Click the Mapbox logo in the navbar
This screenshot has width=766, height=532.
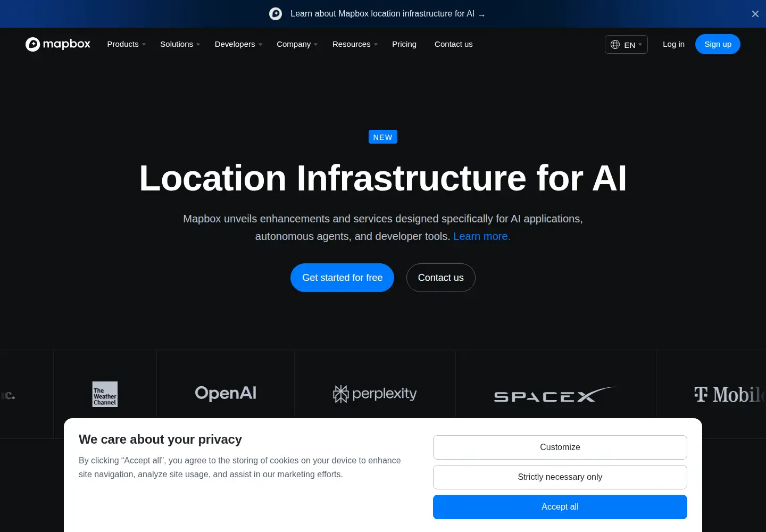(x=58, y=44)
